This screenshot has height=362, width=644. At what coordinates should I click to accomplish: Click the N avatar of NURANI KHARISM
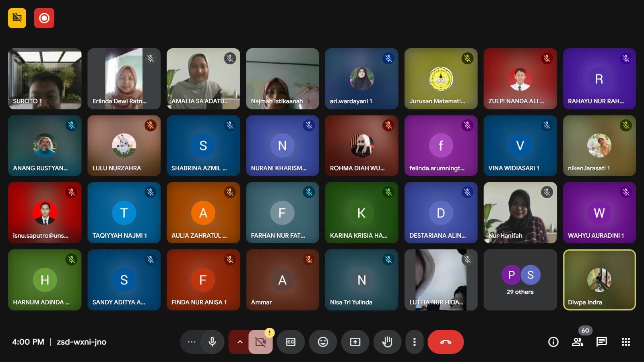(x=283, y=146)
